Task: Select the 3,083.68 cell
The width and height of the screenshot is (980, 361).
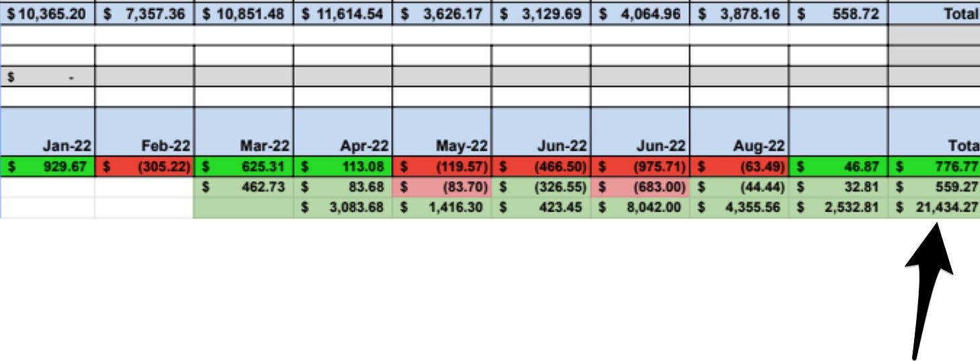Action: pos(343,208)
